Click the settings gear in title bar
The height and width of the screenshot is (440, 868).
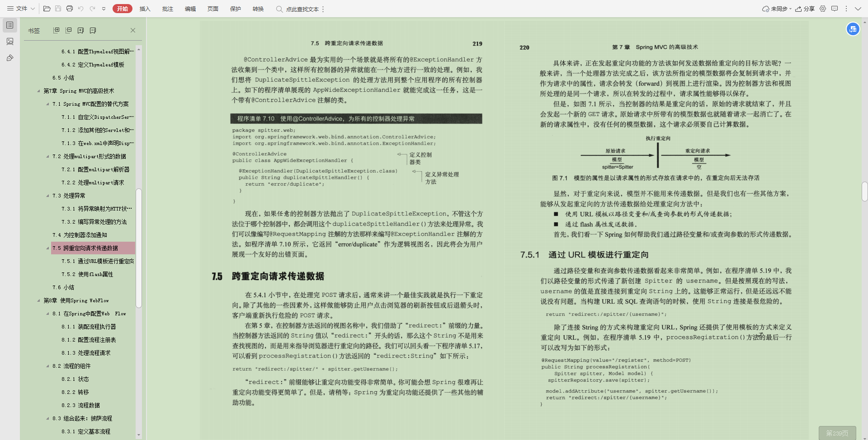pos(823,9)
